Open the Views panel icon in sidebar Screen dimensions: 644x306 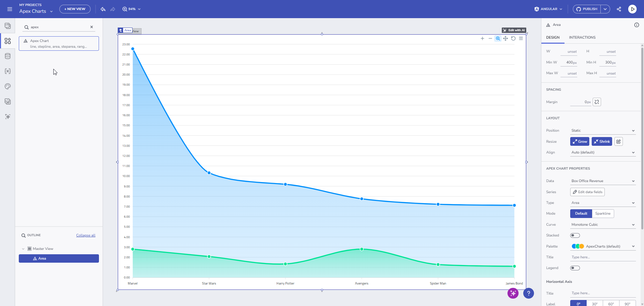[8, 26]
